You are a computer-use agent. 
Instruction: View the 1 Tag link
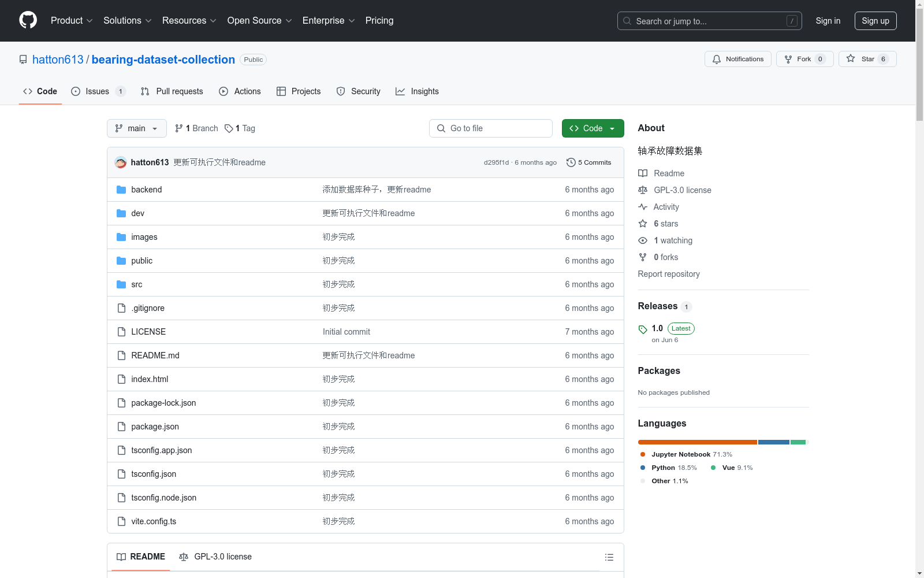tap(240, 128)
